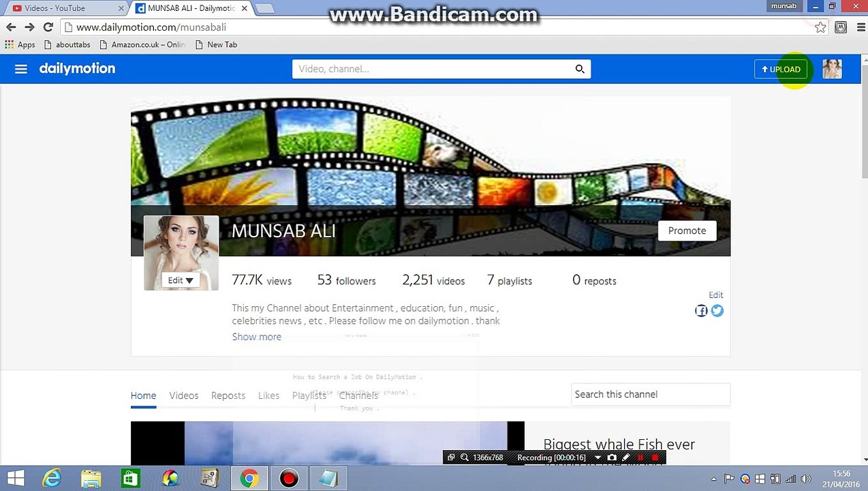Open the Bandicam recording dropdown arrow
The height and width of the screenshot is (491, 868).
[x=598, y=458]
